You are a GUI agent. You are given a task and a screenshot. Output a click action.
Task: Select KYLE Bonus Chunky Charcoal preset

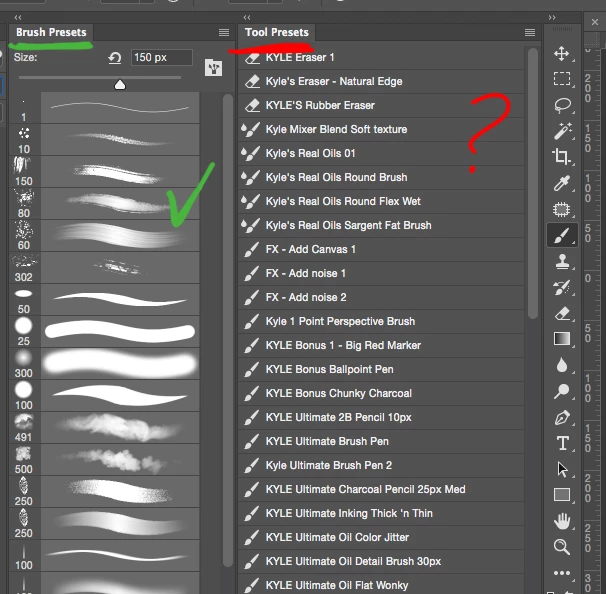point(381,393)
